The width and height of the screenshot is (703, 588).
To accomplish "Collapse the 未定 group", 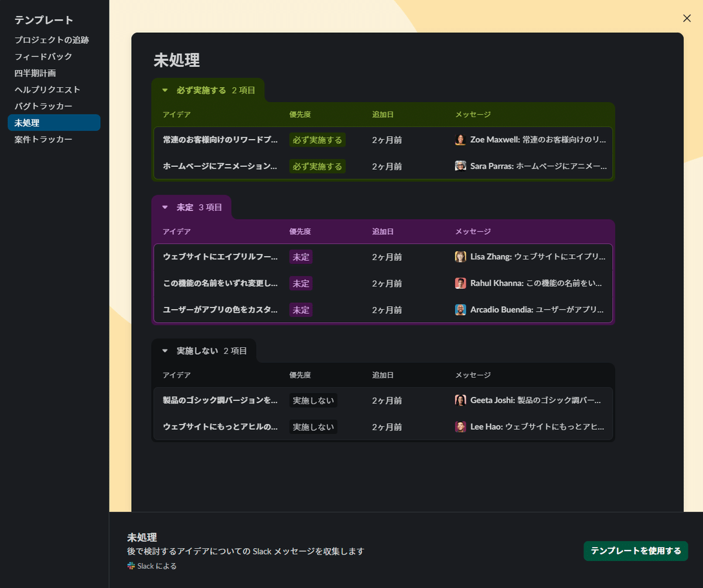I will point(165,207).
